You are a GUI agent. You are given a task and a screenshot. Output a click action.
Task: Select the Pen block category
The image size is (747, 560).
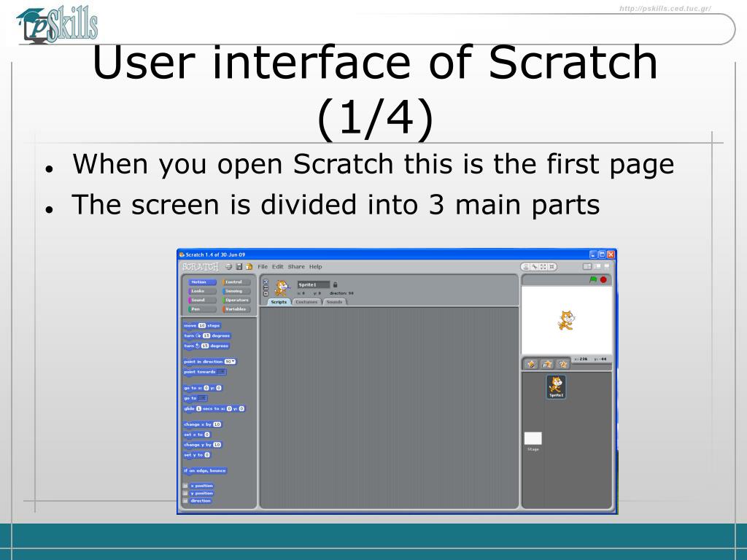click(x=202, y=309)
